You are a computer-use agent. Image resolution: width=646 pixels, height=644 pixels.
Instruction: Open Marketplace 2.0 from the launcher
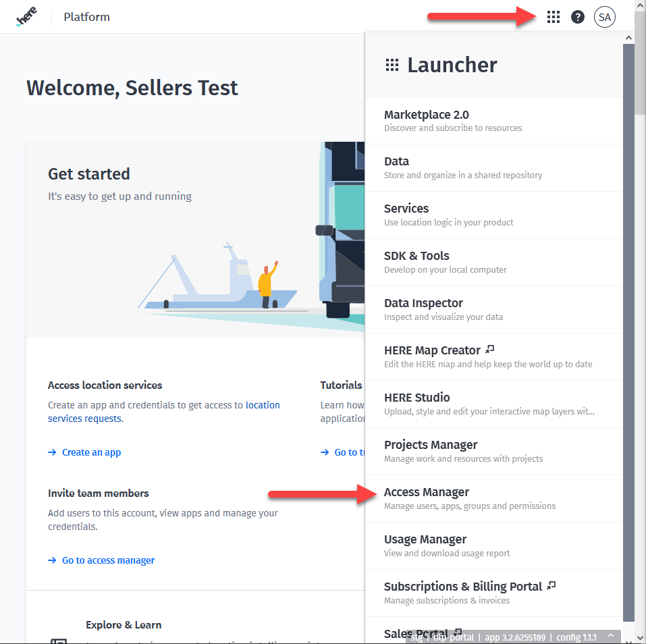pos(493,121)
